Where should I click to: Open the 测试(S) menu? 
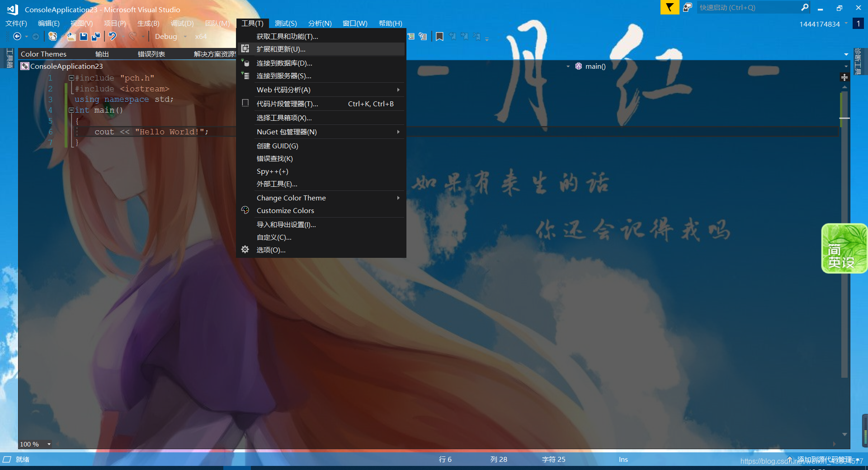tap(286, 23)
